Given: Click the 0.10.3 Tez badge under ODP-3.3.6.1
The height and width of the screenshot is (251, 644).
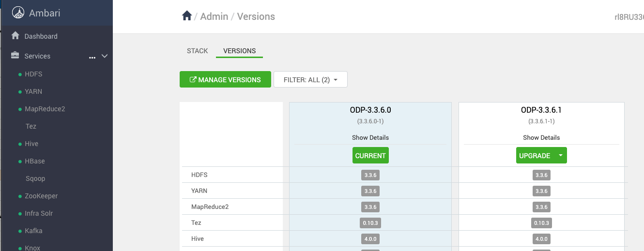Looking at the screenshot, I should (x=541, y=223).
